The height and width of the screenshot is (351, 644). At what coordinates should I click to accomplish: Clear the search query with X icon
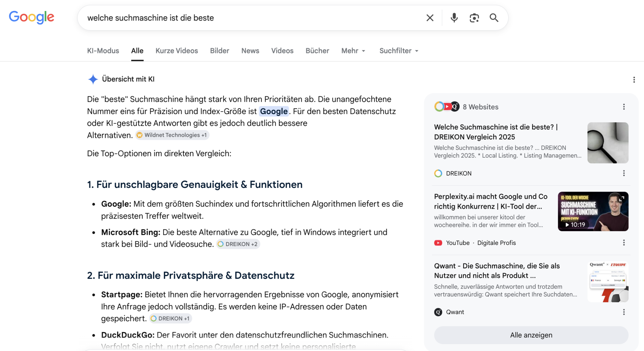pos(430,18)
